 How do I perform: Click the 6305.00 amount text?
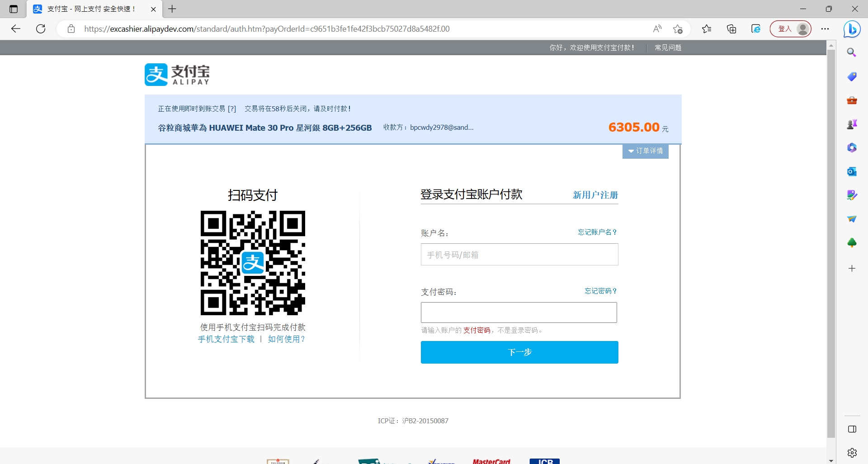coord(634,127)
